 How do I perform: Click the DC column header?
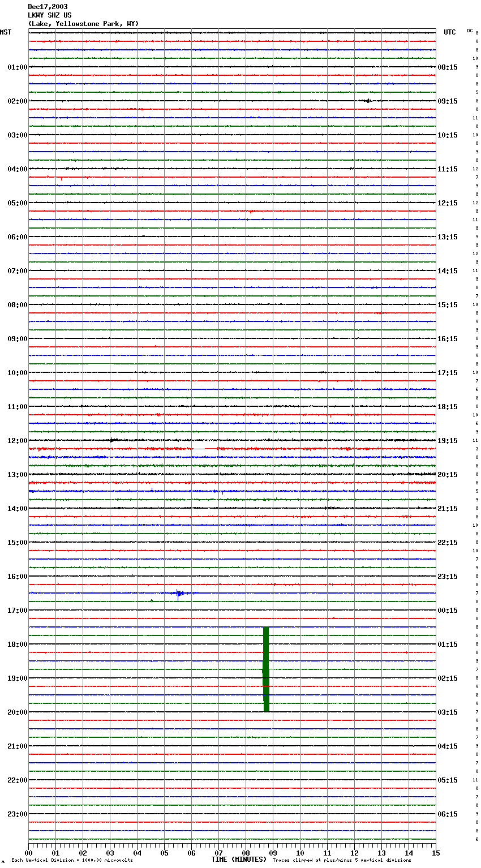click(x=470, y=31)
